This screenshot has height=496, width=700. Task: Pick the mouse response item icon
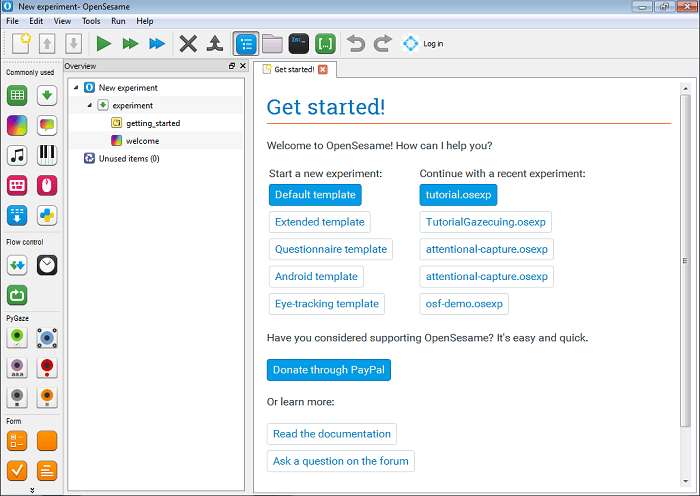(47, 185)
